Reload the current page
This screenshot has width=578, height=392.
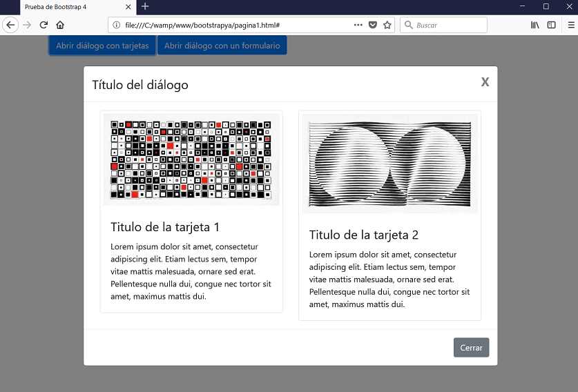(44, 25)
